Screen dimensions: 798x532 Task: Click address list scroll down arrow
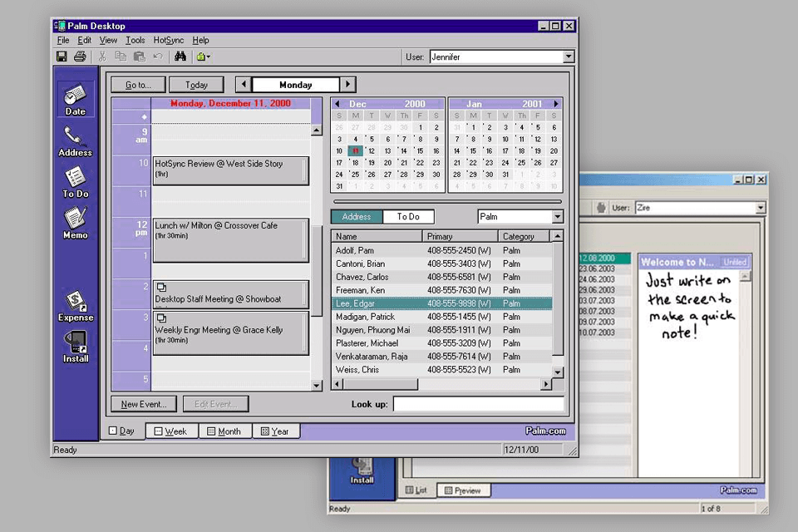557,372
